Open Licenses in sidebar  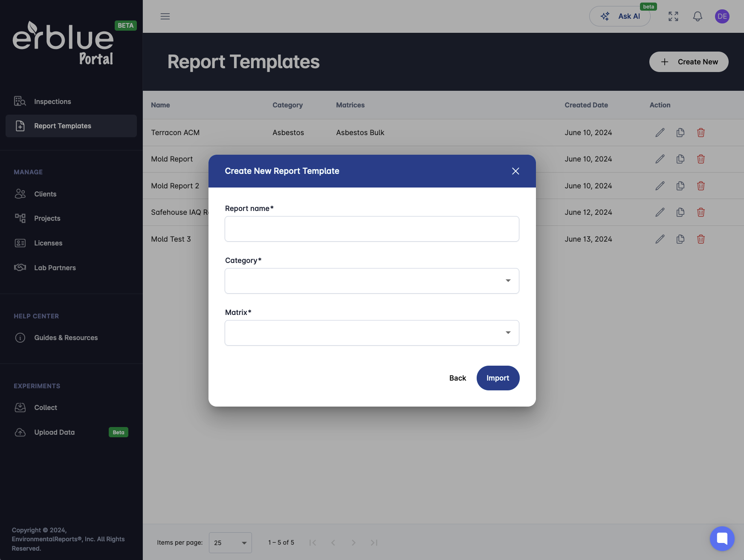click(x=71, y=243)
